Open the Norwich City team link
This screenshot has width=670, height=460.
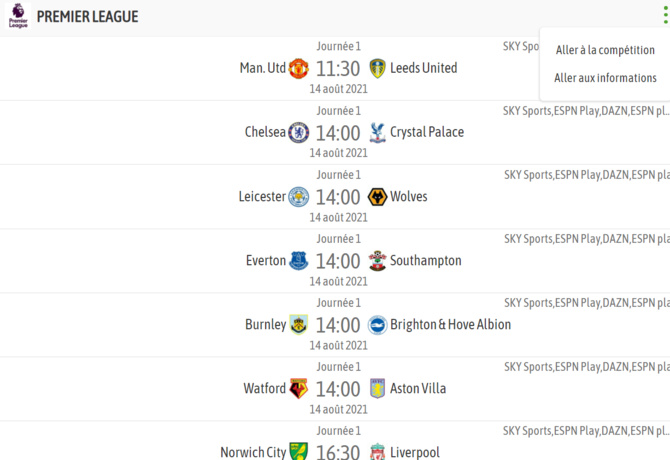[253, 452]
